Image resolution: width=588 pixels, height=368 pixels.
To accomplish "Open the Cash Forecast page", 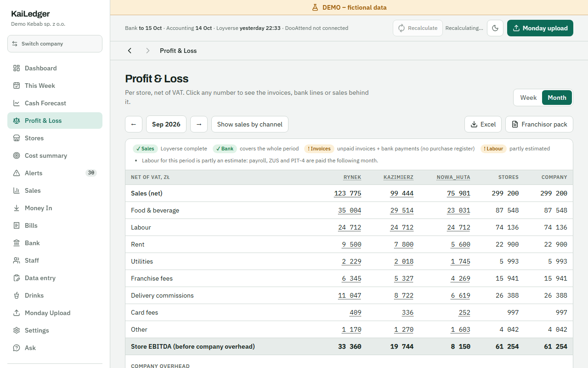I will (x=55, y=103).
